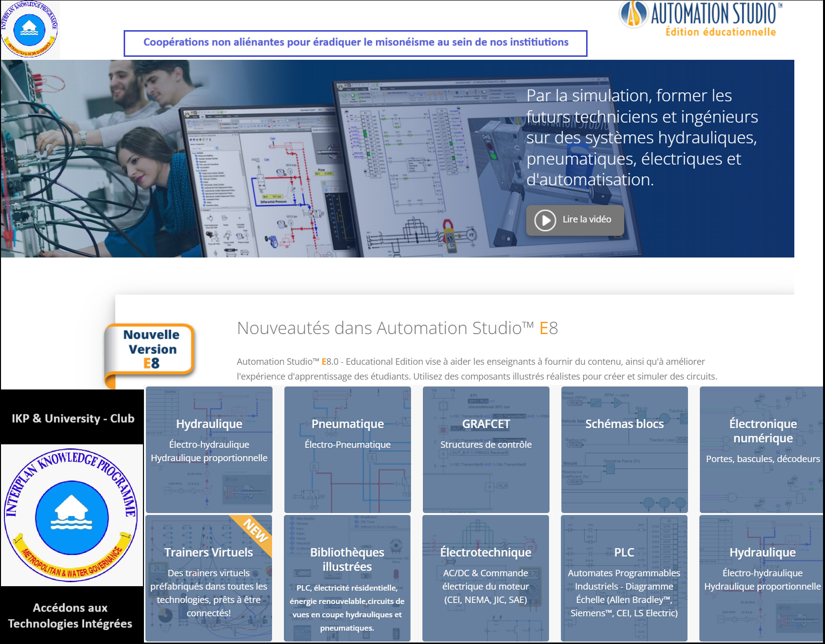Select the Schémas blocs tile
This screenshot has height=644, width=825.
(x=624, y=449)
